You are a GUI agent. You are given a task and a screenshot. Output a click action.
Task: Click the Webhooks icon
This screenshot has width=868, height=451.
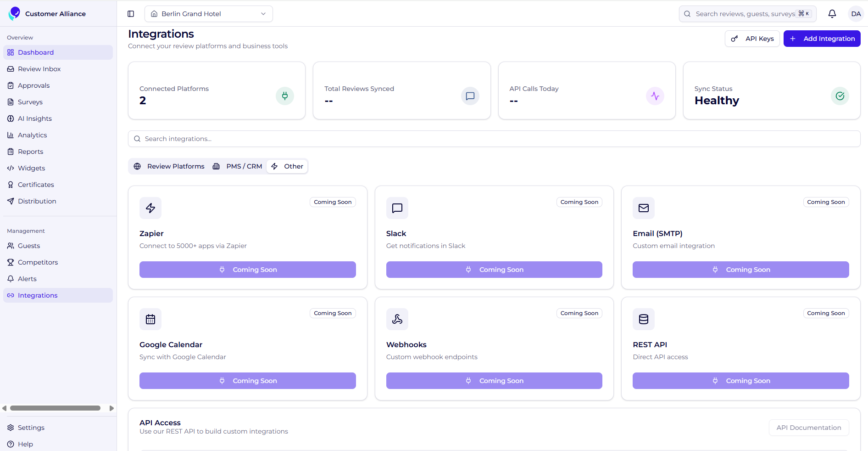pyautogui.click(x=397, y=319)
